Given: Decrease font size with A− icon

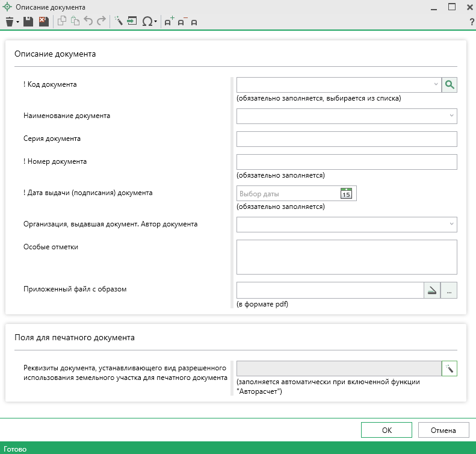Looking at the screenshot, I should pyautogui.click(x=181, y=22).
